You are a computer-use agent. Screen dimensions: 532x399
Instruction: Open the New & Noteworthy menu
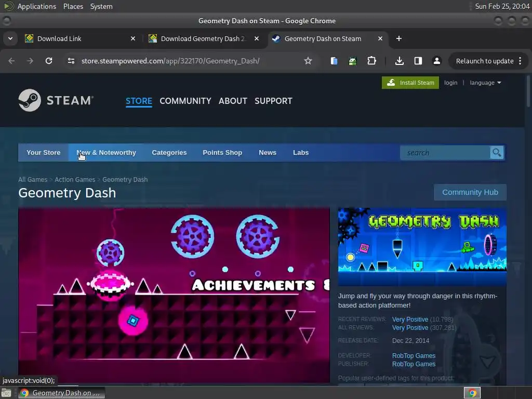[x=106, y=153]
